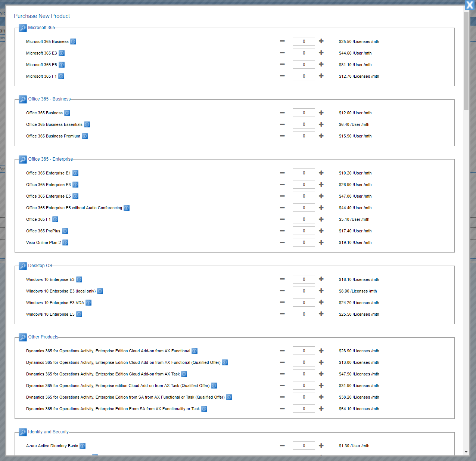Open info for Windows 10 Enterprise E3 VDA

click(88, 303)
